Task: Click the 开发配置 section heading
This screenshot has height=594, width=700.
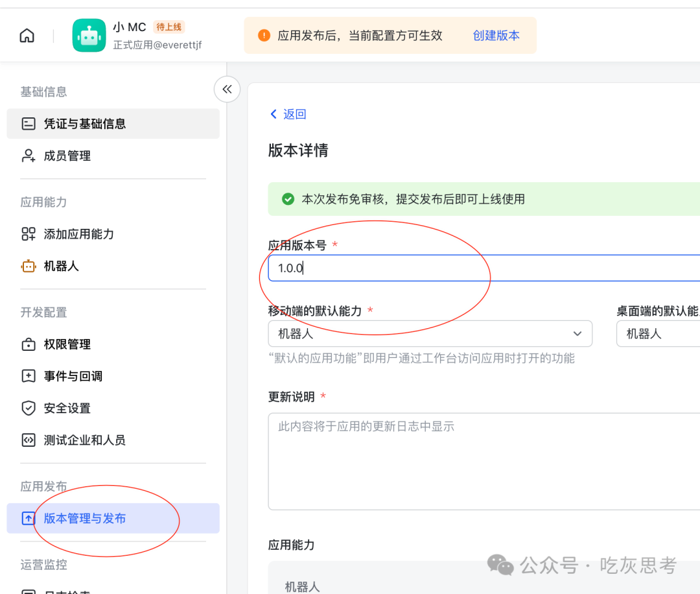Action: tap(44, 312)
